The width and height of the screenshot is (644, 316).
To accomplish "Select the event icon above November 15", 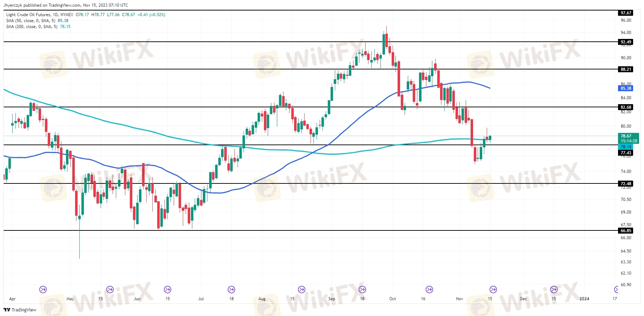I will [493, 289].
